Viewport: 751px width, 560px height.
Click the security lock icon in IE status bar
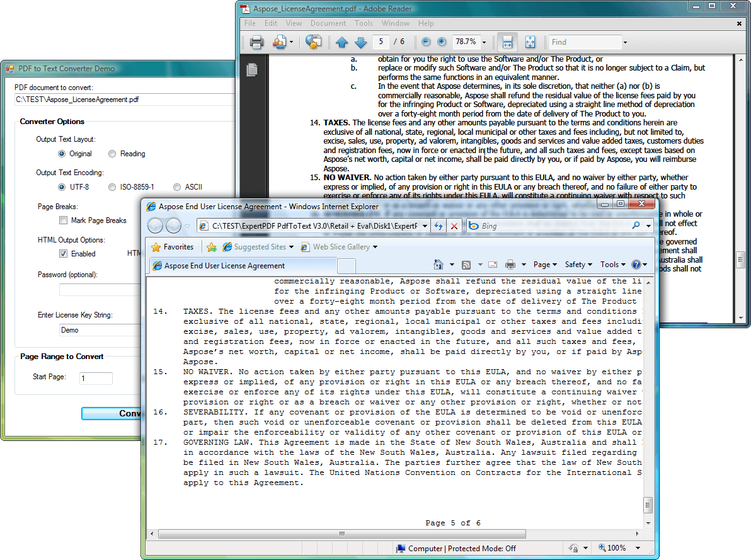[573, 548]
